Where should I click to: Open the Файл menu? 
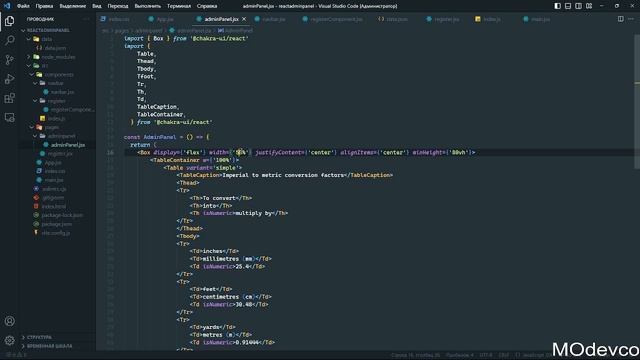tap(23, 6)
